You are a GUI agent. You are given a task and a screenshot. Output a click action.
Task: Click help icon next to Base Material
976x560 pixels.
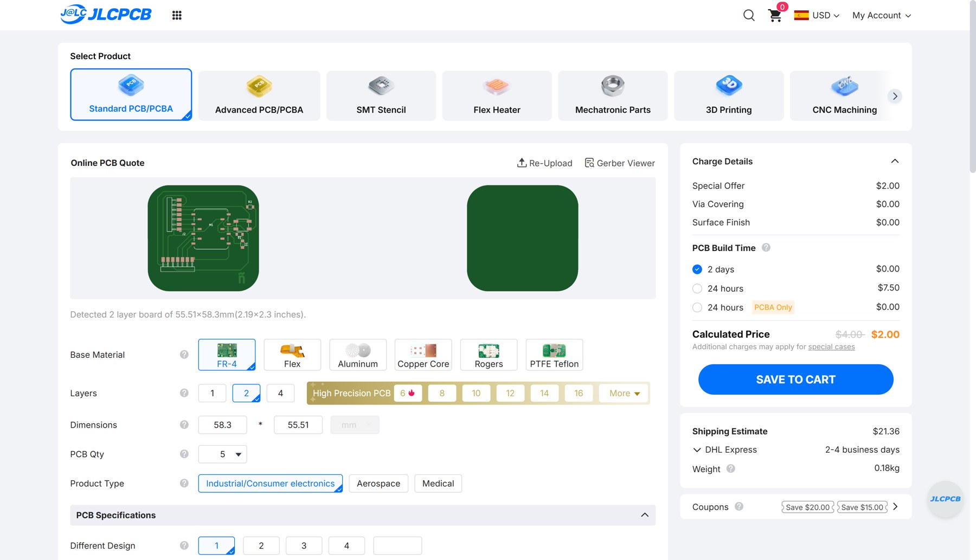point(184,355)
